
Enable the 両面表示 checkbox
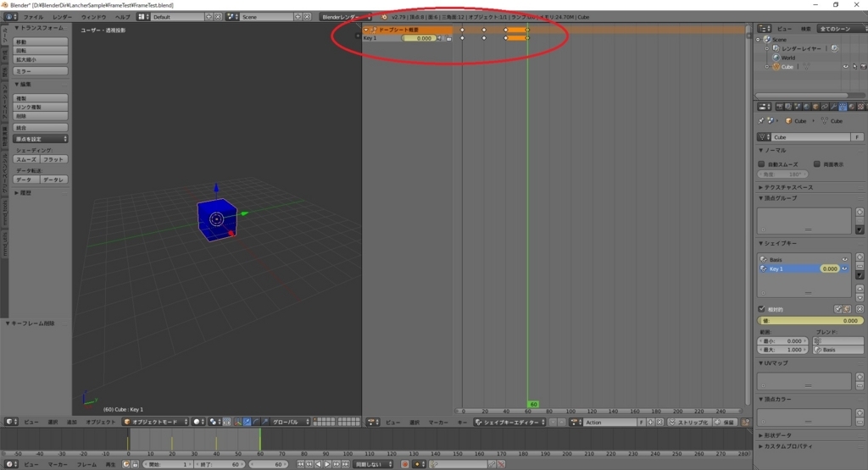[816, 163]
